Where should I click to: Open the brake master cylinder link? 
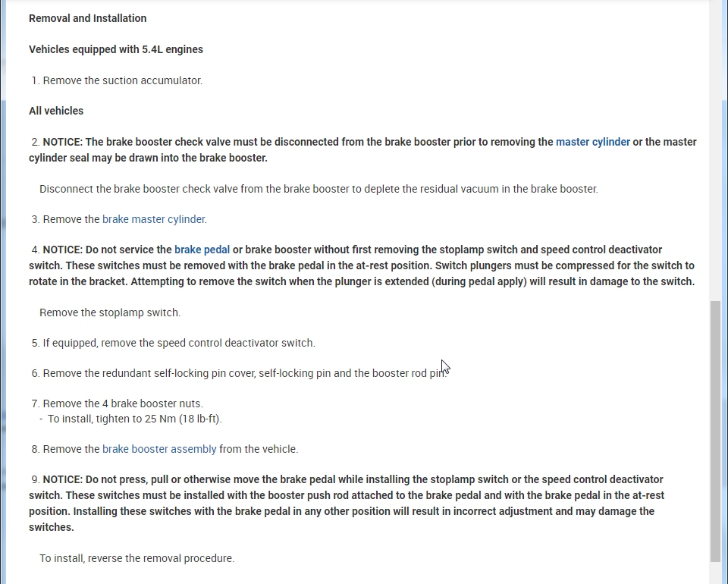pyautogui.click(x=153, y=219)
